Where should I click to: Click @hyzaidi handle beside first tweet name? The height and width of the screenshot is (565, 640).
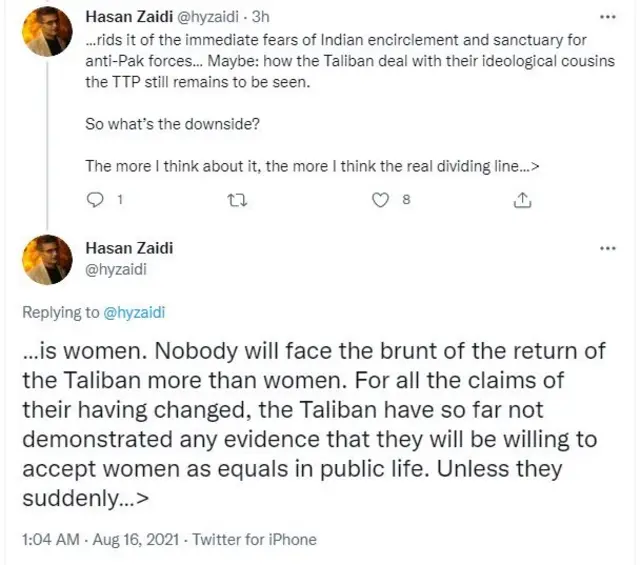point(211,17)
